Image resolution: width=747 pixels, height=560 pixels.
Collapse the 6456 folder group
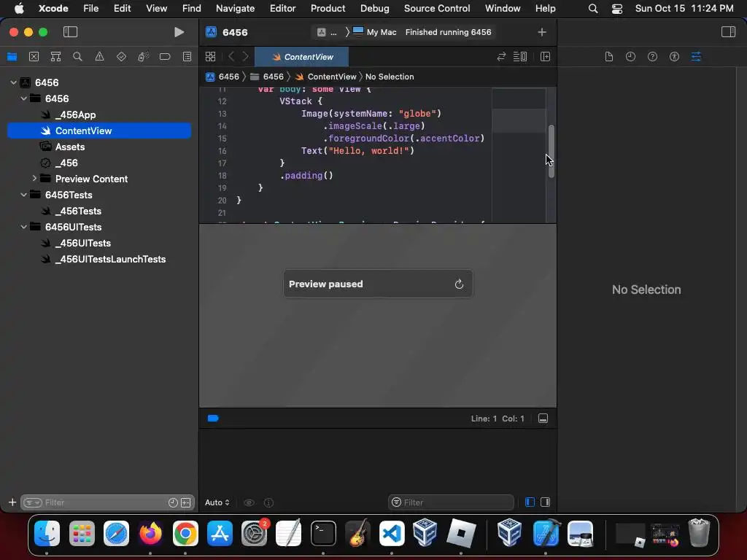click(x=24, y=98)
